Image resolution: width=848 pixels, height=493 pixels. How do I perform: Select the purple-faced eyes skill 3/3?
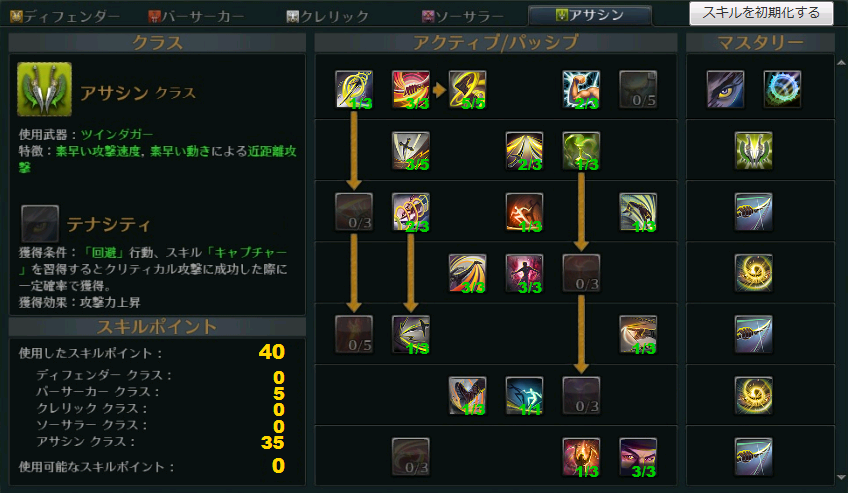638,457
